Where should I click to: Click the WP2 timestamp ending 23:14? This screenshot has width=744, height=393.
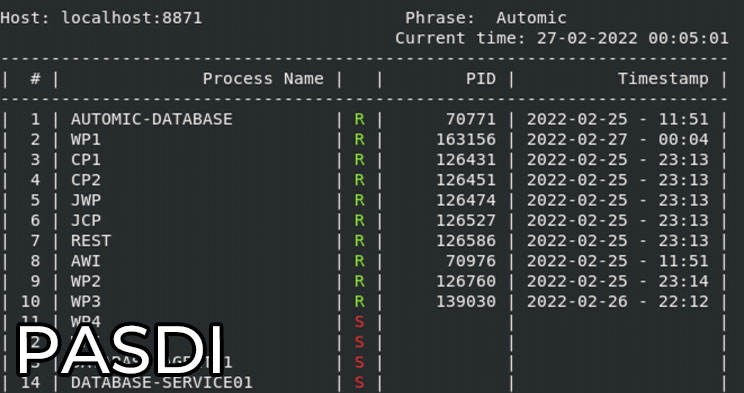coord(618,281)
